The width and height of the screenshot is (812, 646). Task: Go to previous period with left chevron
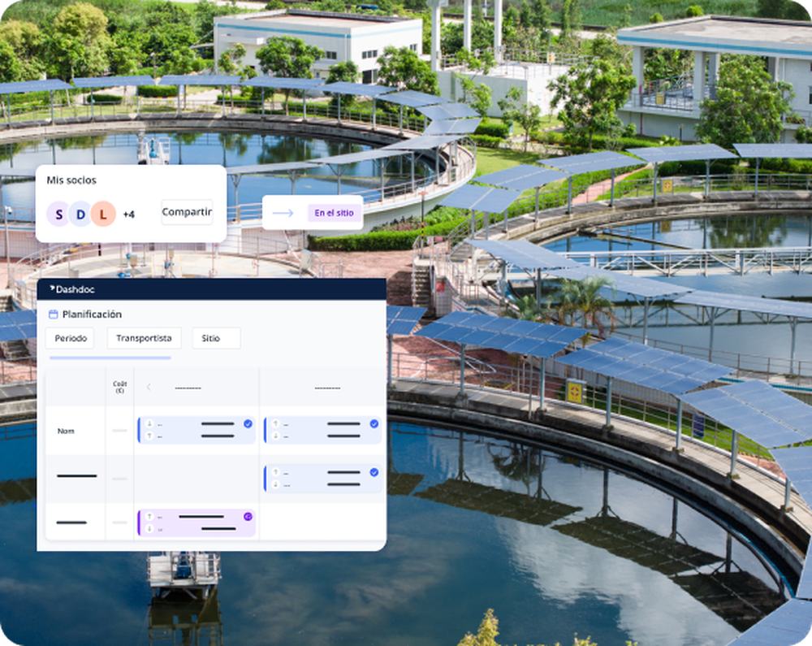point(149,387)
